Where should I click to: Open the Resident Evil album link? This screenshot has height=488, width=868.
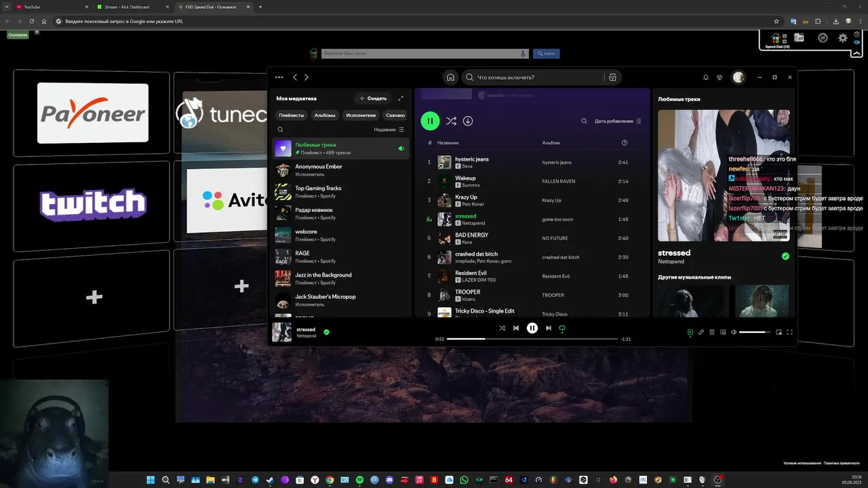(x=556, y=277)
